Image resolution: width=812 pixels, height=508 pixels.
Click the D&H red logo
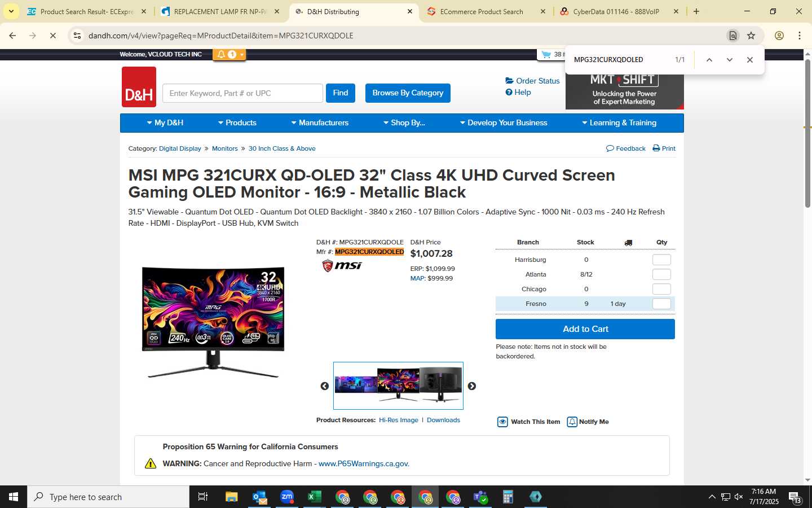click(x=139, y=87)
